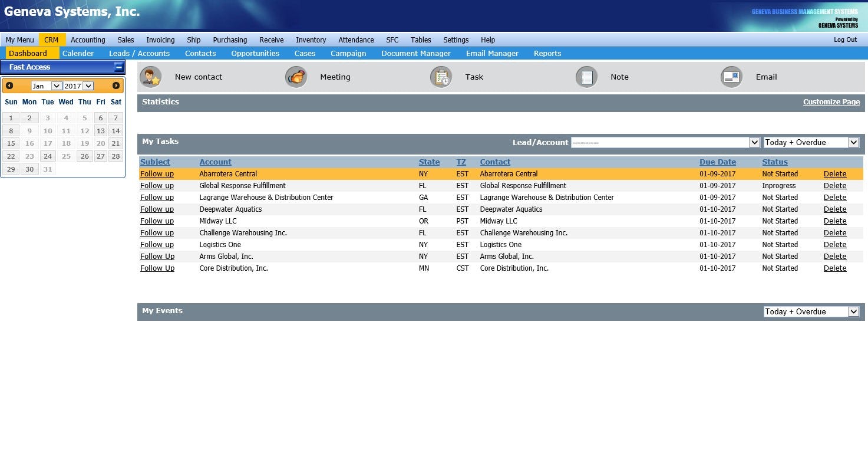This screenshot has height=473, width=868.
Task: Open the Meeting creation icon
Action: pos(296,77)
